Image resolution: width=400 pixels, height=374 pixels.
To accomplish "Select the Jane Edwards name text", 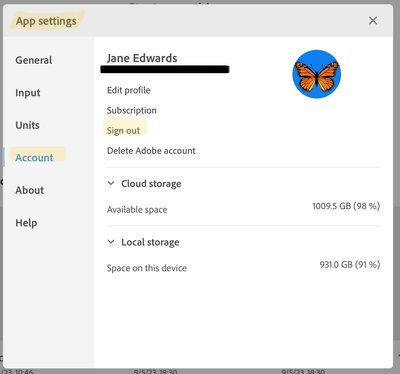I will click(142, 58).
